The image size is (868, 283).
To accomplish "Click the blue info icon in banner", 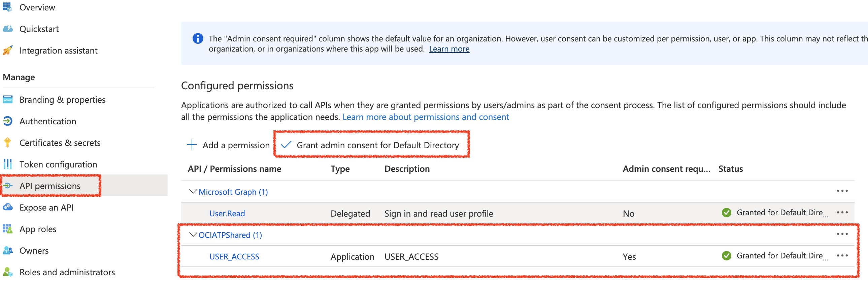I will [198, 38].
